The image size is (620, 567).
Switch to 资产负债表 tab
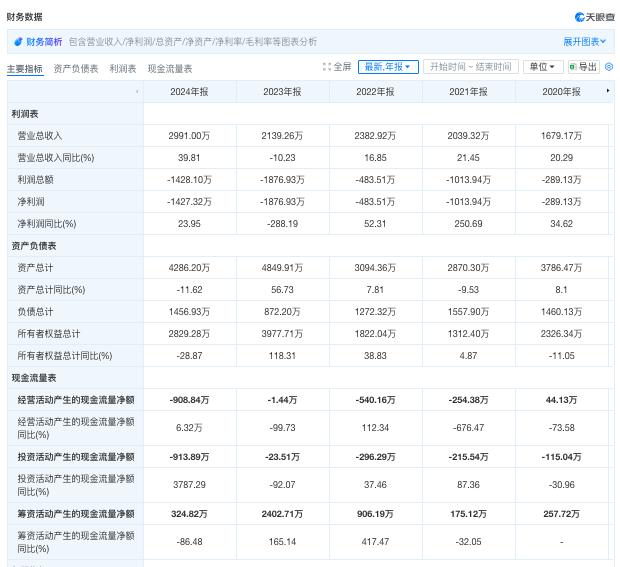[x=76, y=69]
